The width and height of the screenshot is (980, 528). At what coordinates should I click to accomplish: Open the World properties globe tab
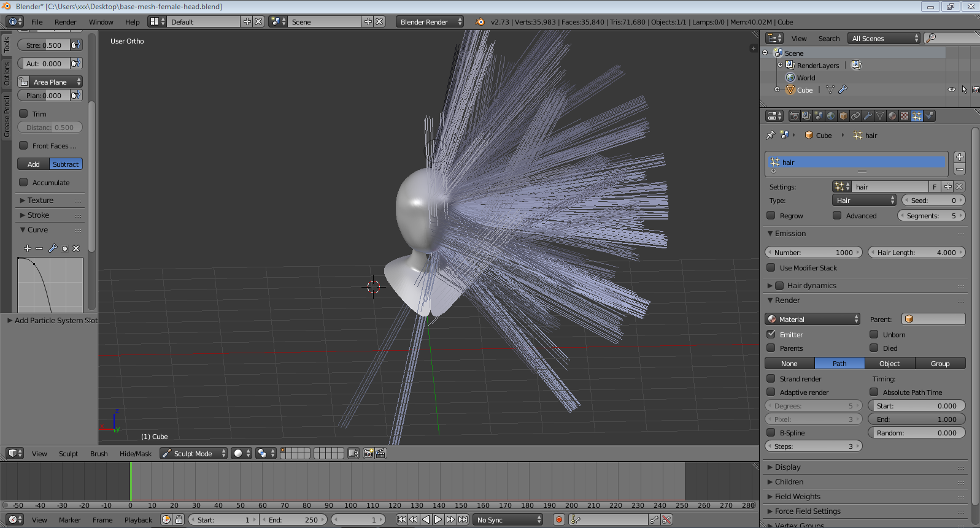coord(831,116)
